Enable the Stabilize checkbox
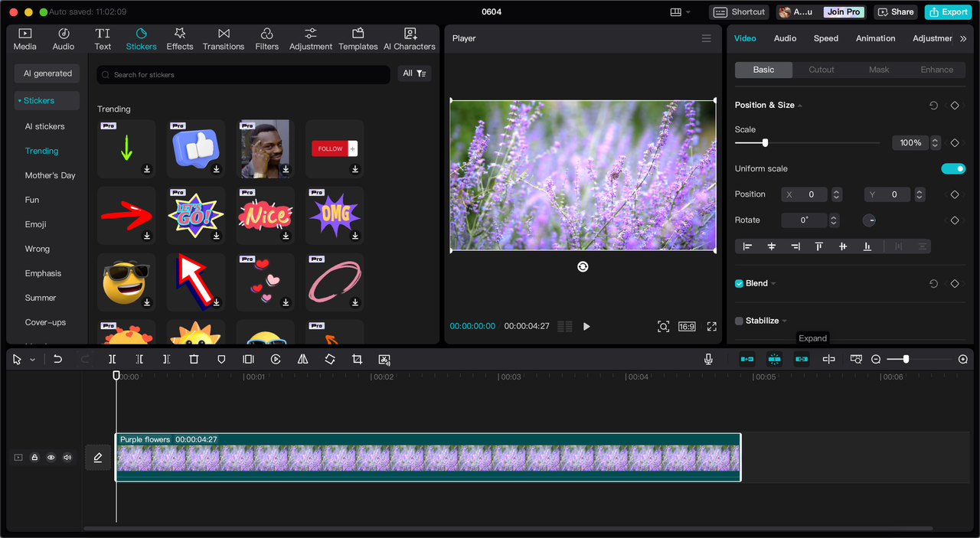This screenshot has height=538, width=980. pos(739,321)
